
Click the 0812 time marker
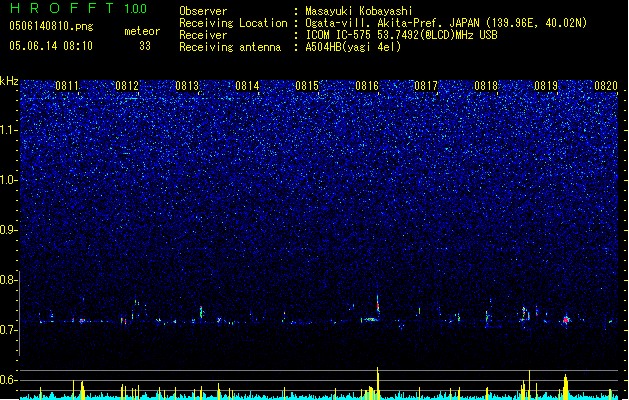point(127,86)
